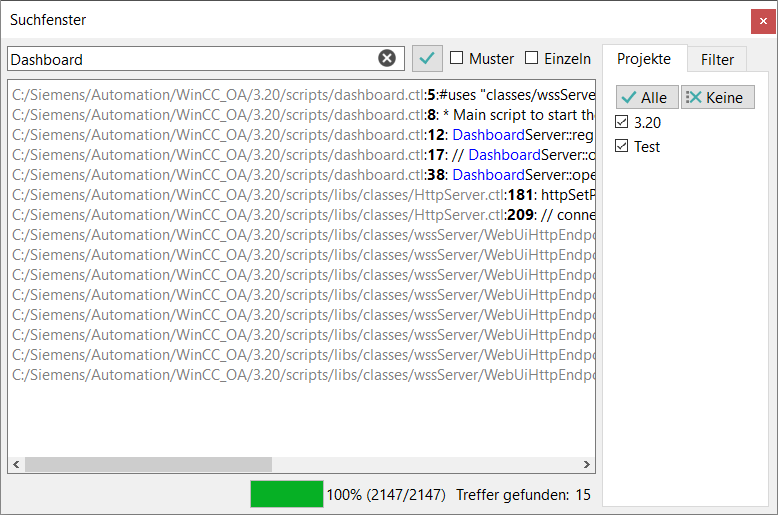Click the horizontal scrollbar right arrow
778x515 pixels.
click(x=586, y=464)
